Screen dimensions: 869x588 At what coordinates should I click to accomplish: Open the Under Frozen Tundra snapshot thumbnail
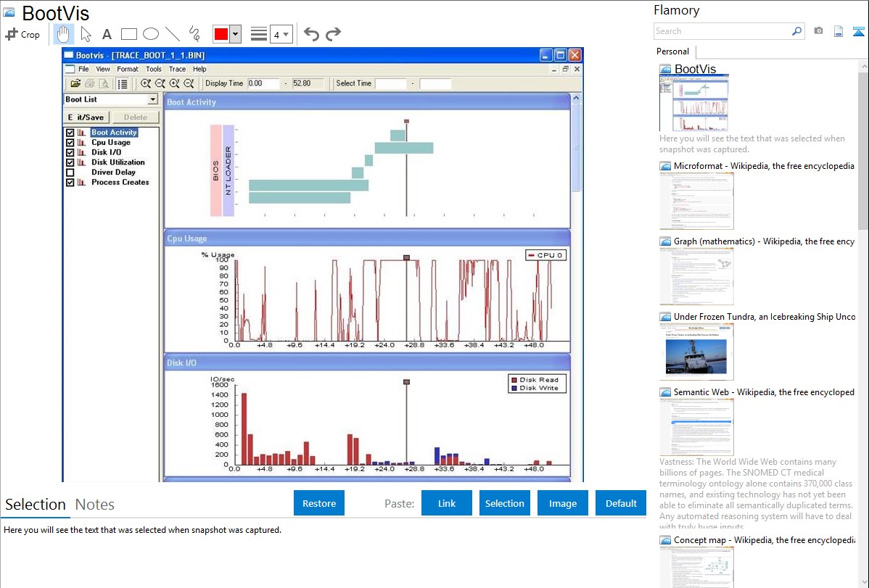[696, 352]
